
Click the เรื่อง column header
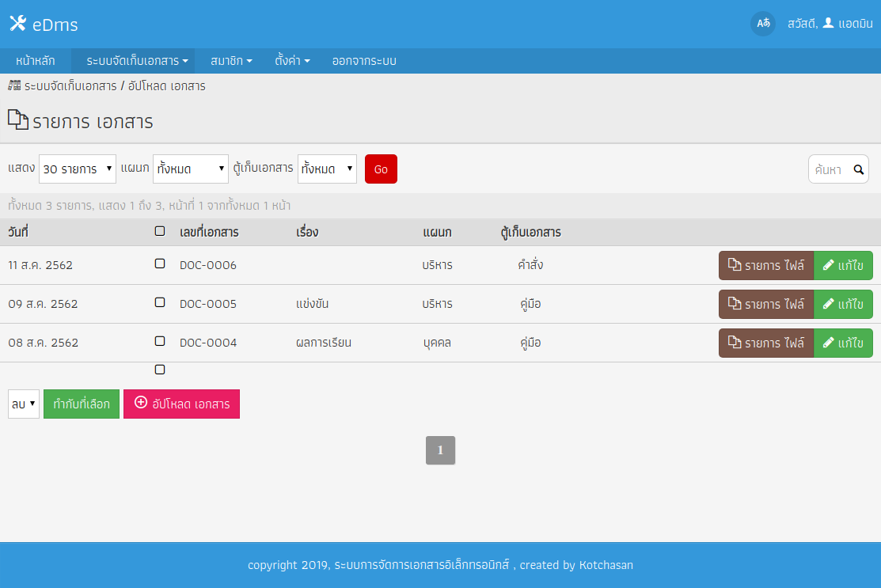(307, 232)
